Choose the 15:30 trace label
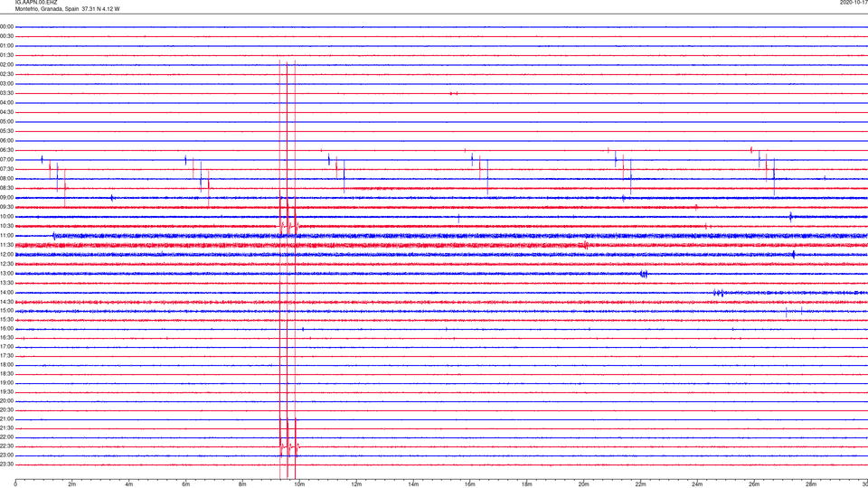Image resolution: width=868 pixels, height=488 pixels. [6, 319]
